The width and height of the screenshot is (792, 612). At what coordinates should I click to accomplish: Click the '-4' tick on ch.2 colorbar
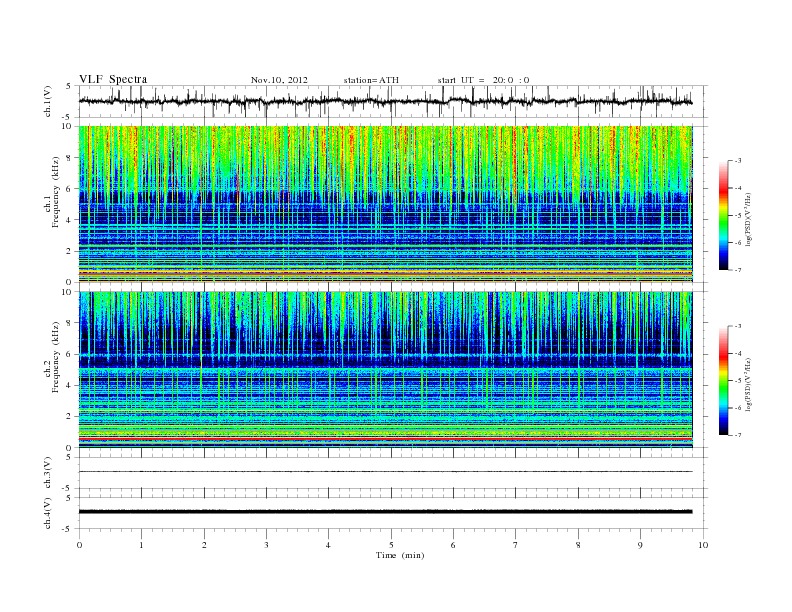pyautogui.click(x=738, y=353)
